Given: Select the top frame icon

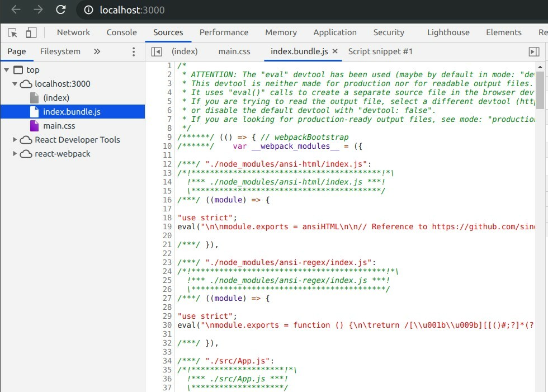Looking at the screenshot, I should [x=18, y=70].
